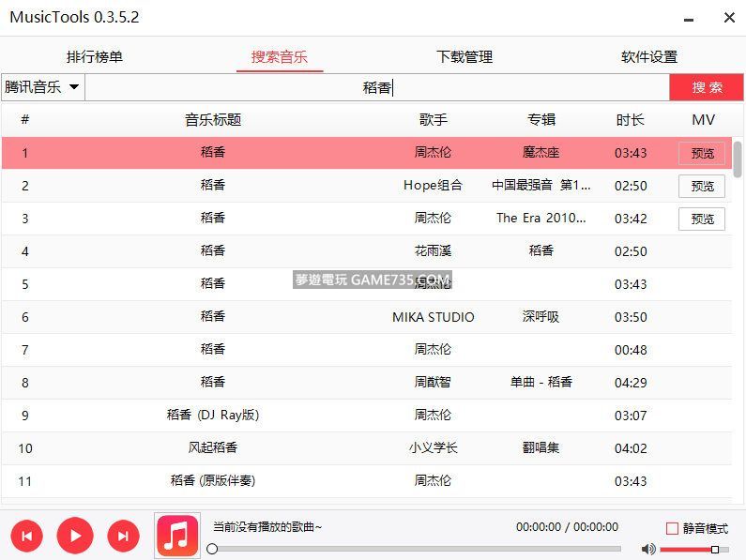The image size is (746, 560).
Task: Click the 魔杰座 album cell
Action: (x=540, y=153)
